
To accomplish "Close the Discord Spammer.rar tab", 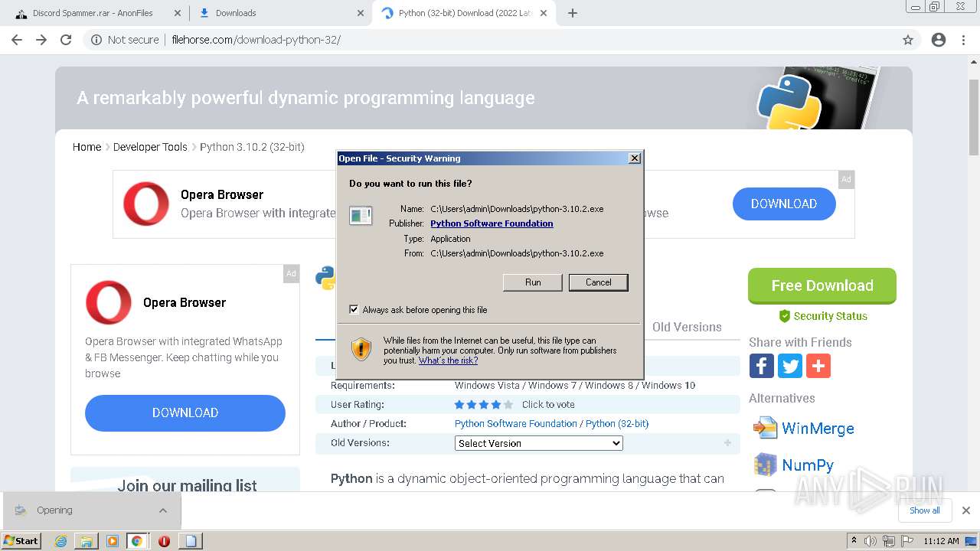I will point(178,13).
